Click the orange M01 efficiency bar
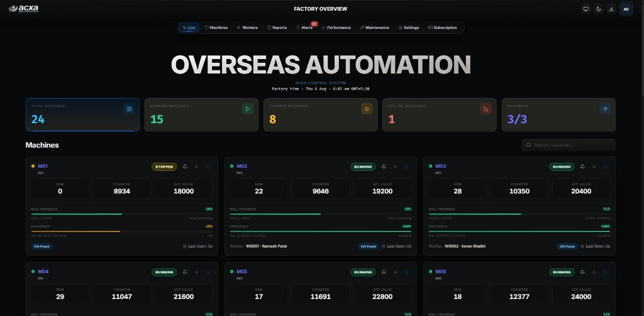 122,231
